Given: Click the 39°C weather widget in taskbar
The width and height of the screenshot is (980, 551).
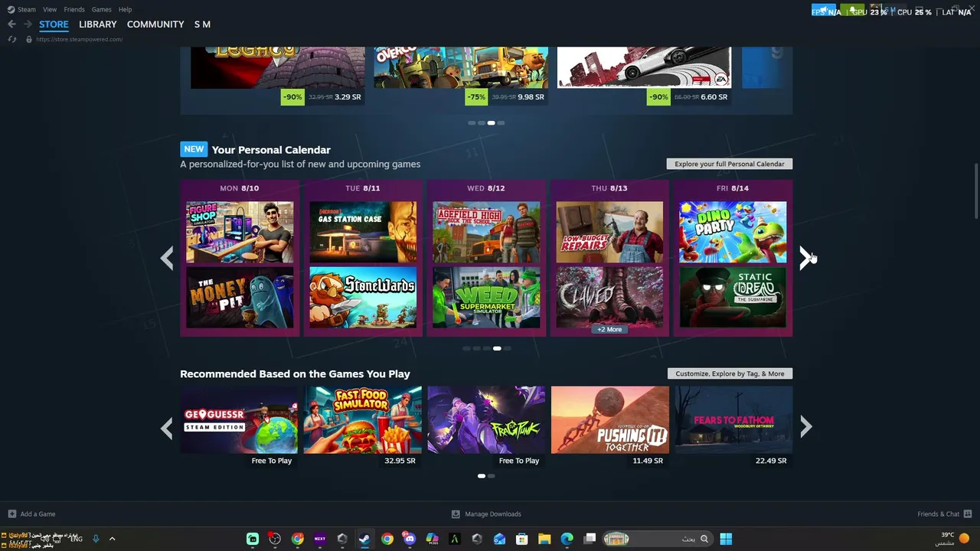Looking at the screenshot, I should point(954,539).
